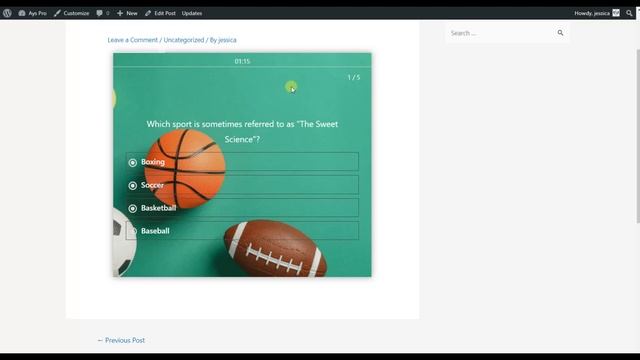Open the Howdy, jessica account menu

point(597,13)
